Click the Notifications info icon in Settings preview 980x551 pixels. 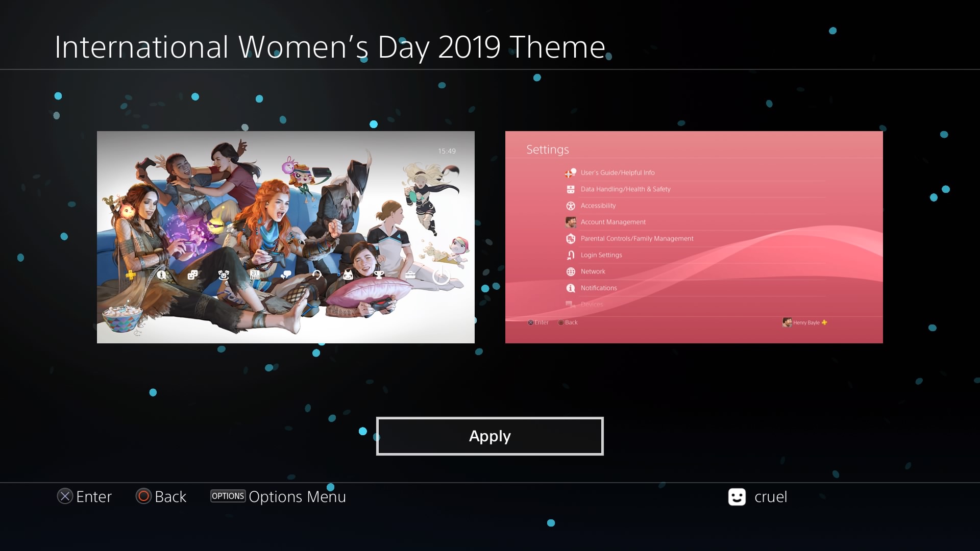(x=571, y=288)
